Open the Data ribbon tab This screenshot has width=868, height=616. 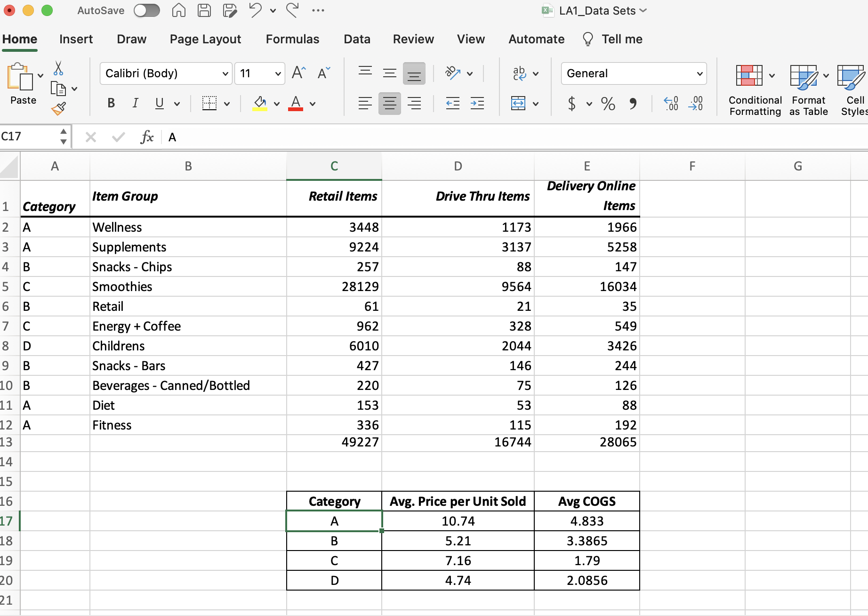point(357,39)
